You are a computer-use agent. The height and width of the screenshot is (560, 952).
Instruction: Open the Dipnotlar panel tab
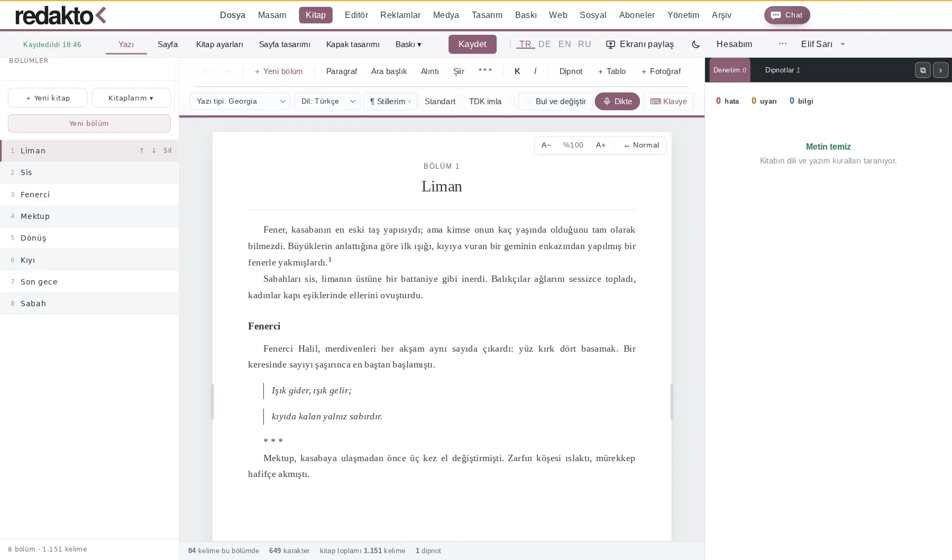(782, 70)
